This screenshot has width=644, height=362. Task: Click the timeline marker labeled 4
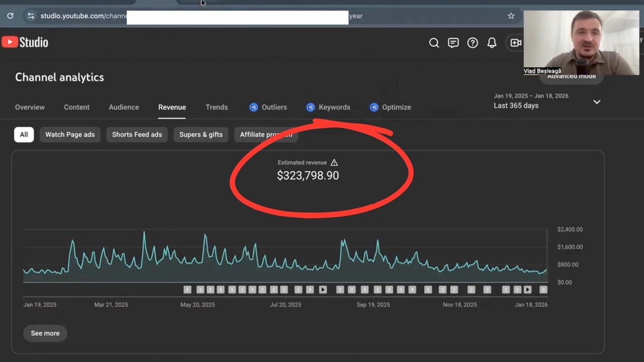tap(412, 290)
